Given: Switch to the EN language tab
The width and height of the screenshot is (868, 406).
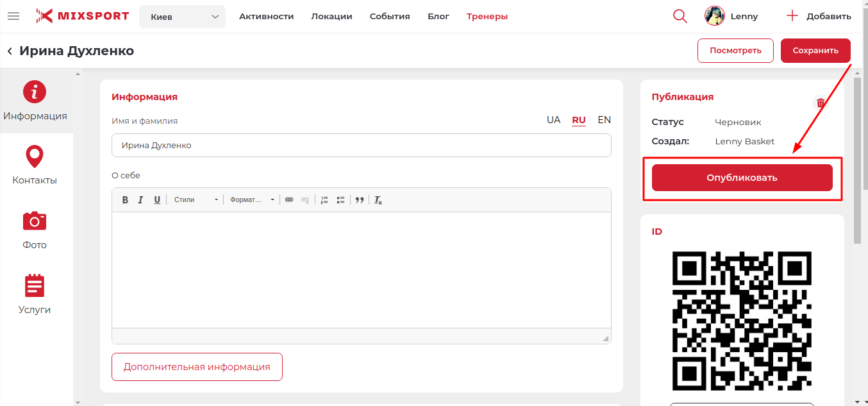Looking at the screenshot, I should (x=604, y=120).
